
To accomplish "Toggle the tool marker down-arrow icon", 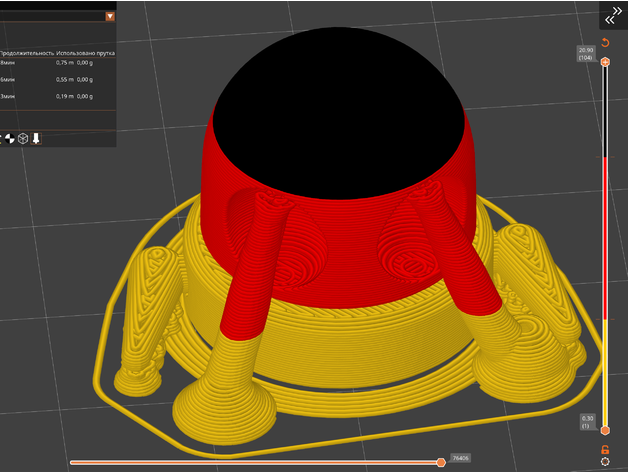I will [36, 138].
